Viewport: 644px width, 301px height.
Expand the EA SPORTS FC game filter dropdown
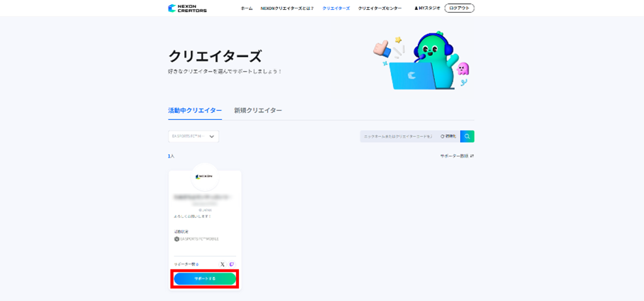[x=193, y=136]
